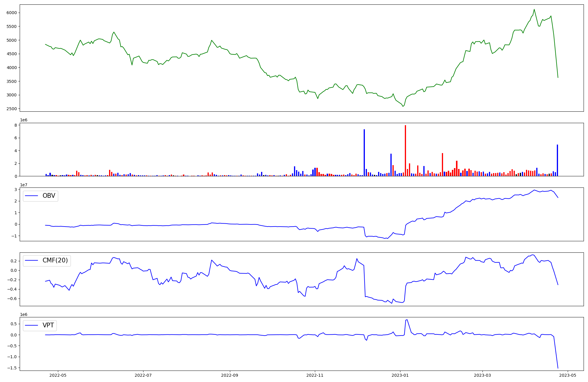Screen dimensions: 588x382
Task: Click the 2022-11 x-axis date label
Action: point(315,375)
